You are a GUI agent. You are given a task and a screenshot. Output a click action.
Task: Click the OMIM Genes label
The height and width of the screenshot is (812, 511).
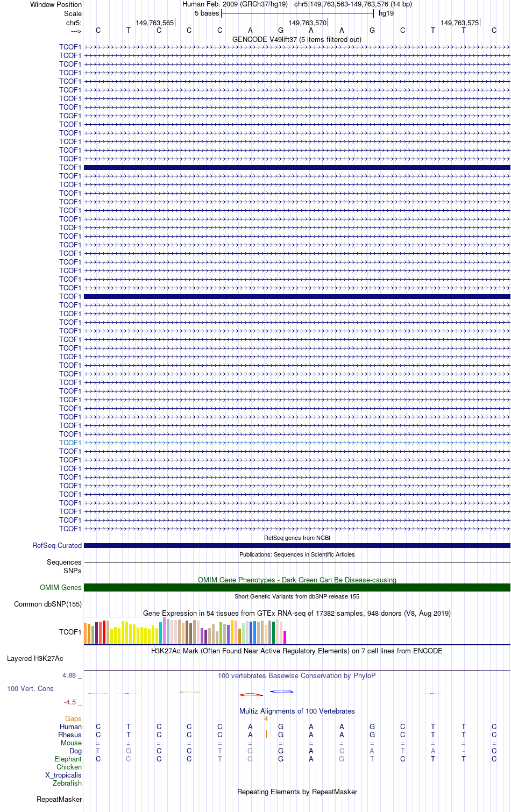[61, 587]
